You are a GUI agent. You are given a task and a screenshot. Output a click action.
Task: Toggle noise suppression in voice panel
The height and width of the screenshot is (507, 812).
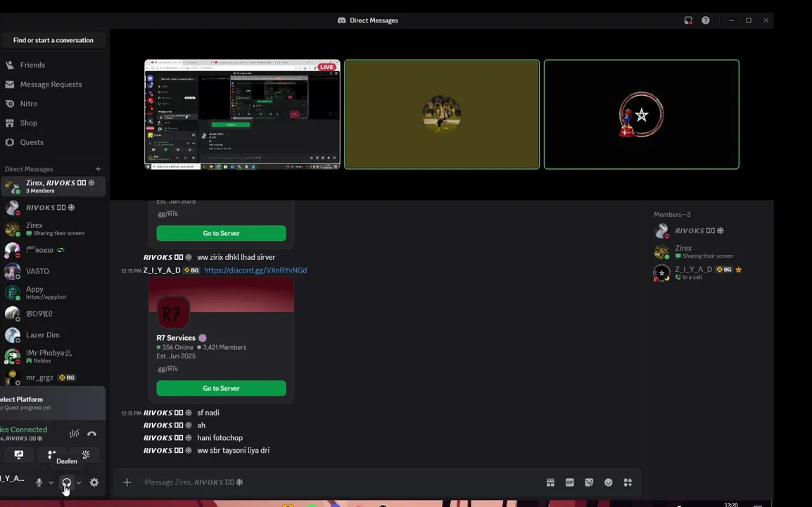pyautogui.click(x=75, y=433)
